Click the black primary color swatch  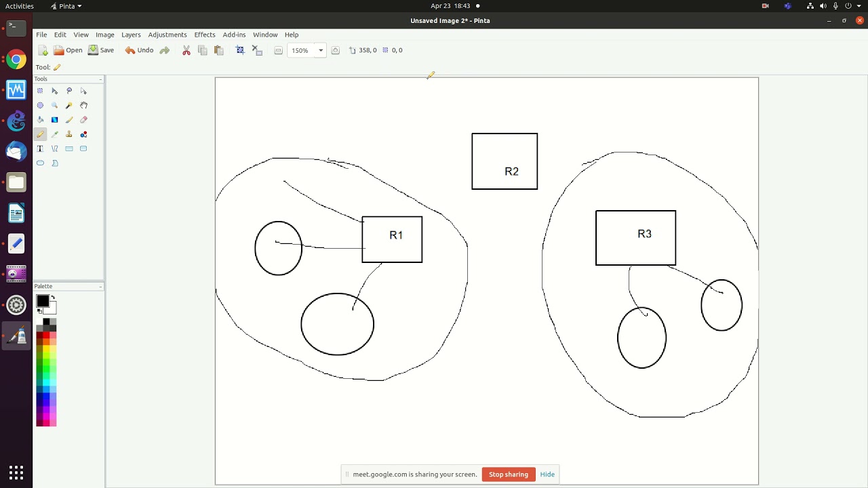(x=43, y=301)
